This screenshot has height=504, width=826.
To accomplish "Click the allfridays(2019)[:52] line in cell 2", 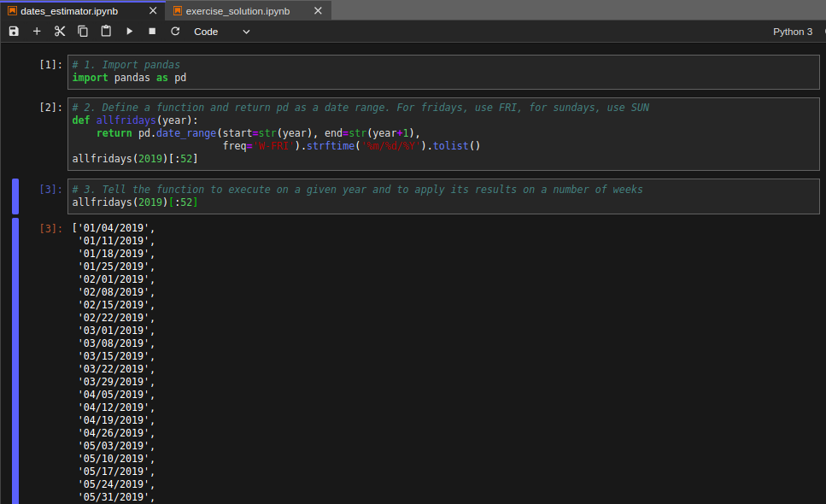I will pos(135,159).
